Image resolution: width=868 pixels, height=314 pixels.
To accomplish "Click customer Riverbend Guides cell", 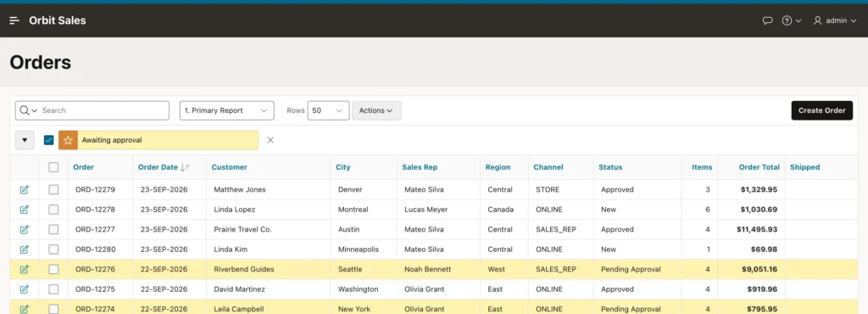I will (x=243, y=269).
